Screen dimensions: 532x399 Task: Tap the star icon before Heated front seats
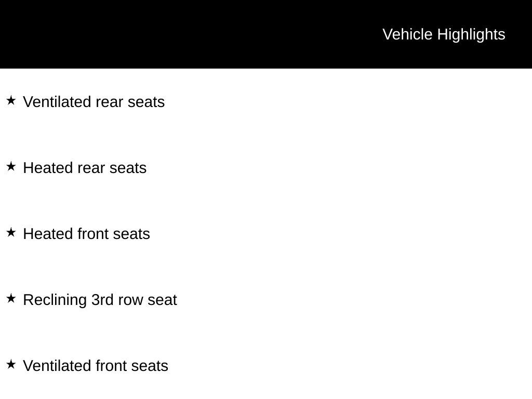tap(11, 232)
